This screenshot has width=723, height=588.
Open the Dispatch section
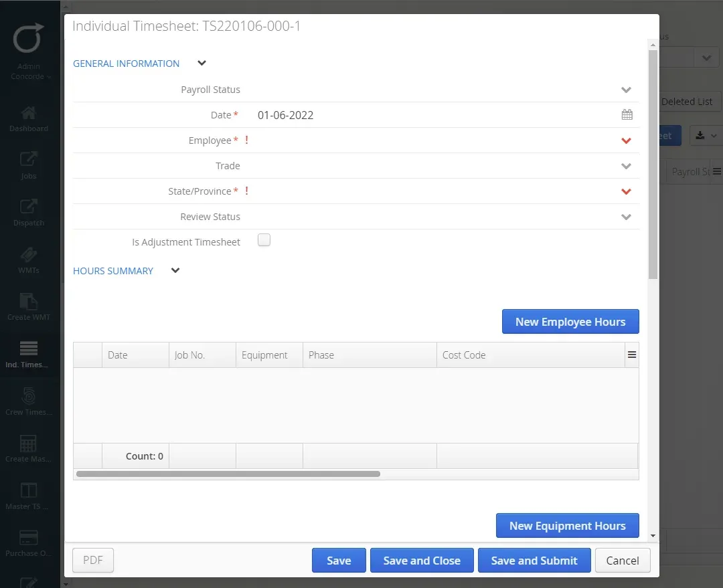point(29,211)
